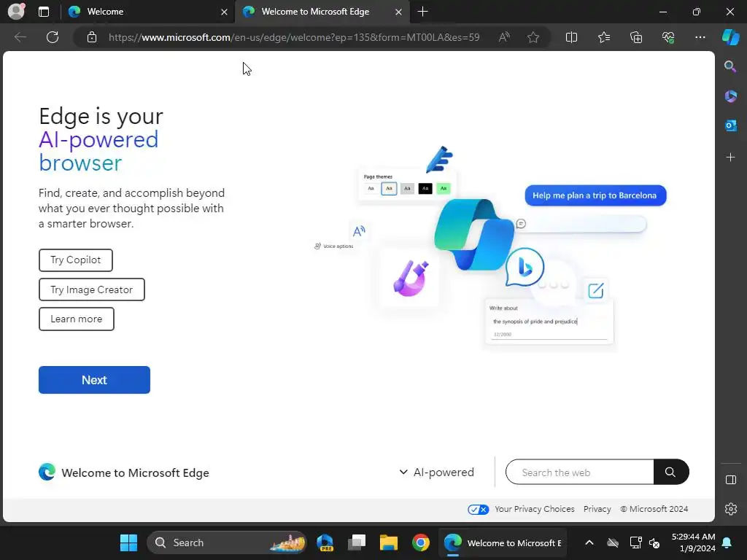Click the Search the web field
This screenshot has width=747, height=560.
[580, 472]
